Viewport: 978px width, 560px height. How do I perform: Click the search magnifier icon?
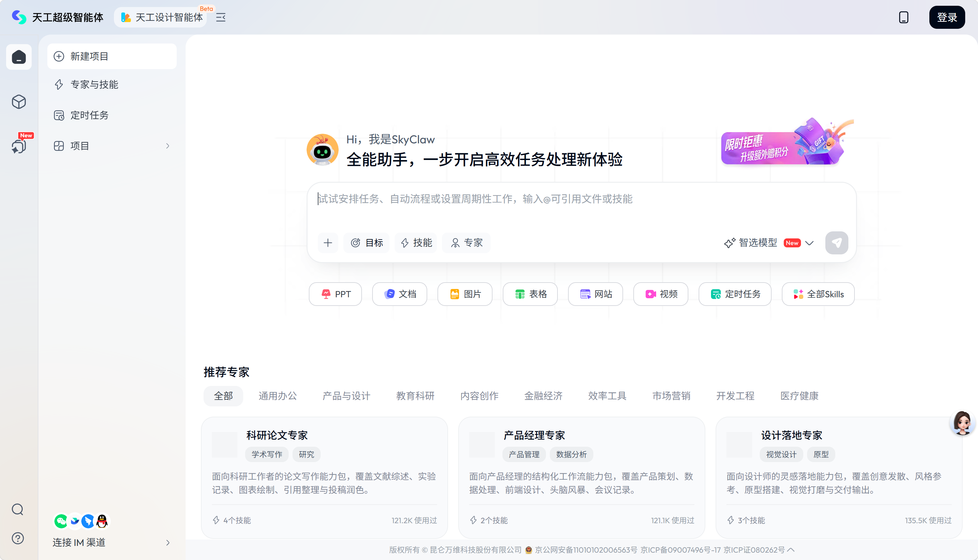pyautogui.click(x=18, y=509)
